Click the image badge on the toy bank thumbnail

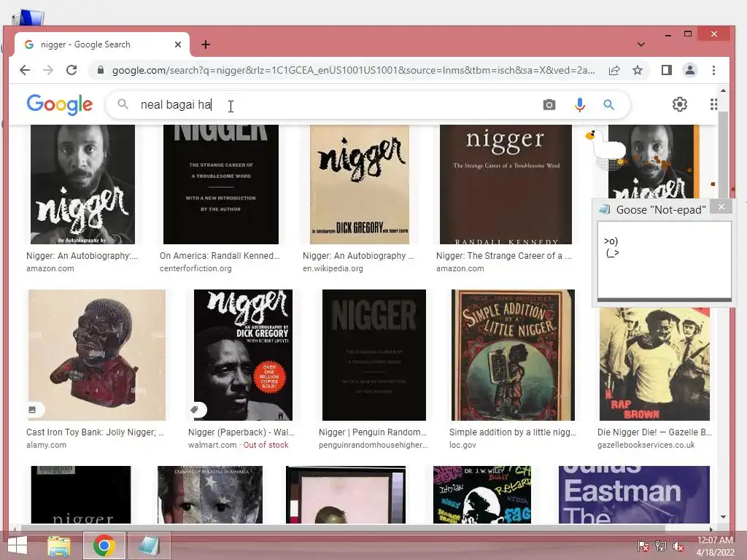coord(32,410)
